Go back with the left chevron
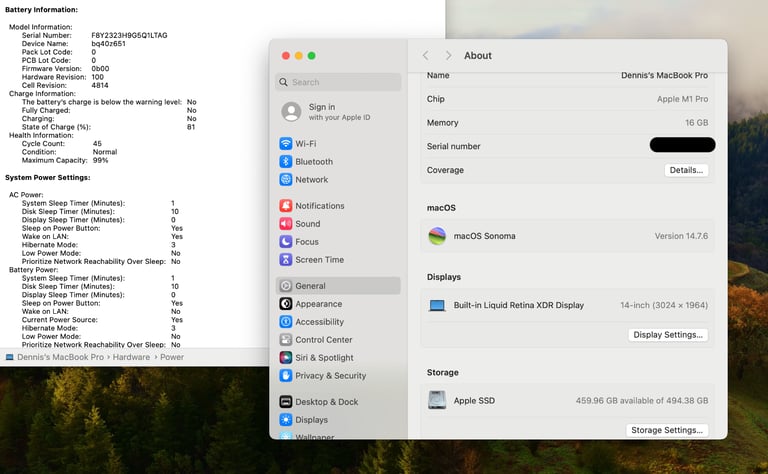 click(x=426, y=55)
